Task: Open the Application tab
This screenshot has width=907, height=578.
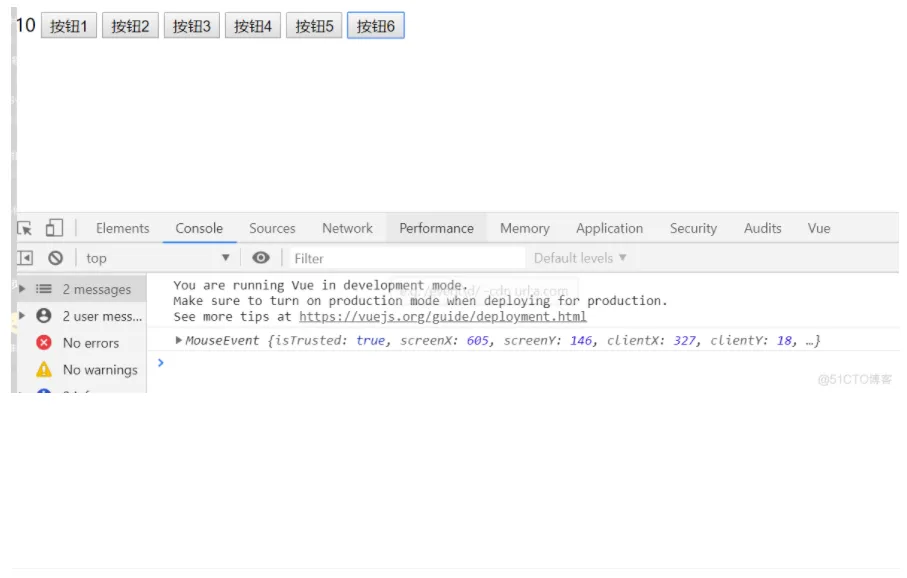Action: coord(609,229)
